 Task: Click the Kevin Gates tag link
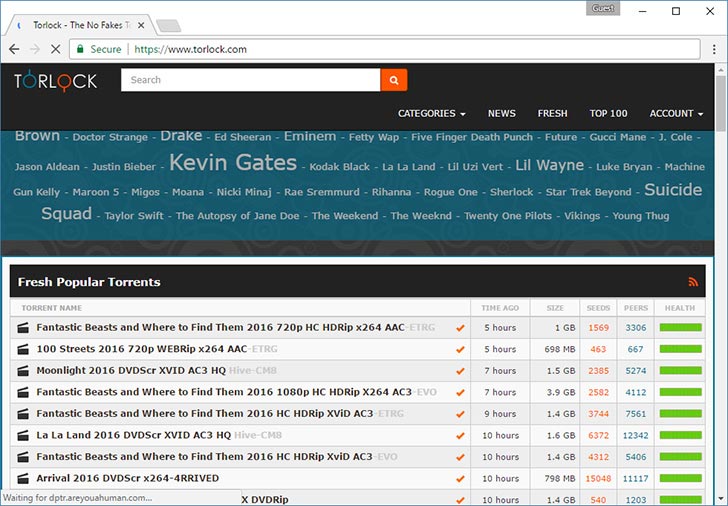[233, 163]
